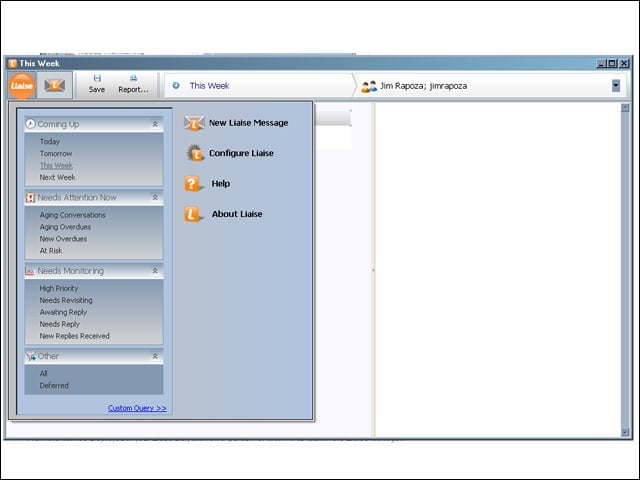This screenshot has height=480, width=640.
Task: Select the Today query
Action: point(50,142)
